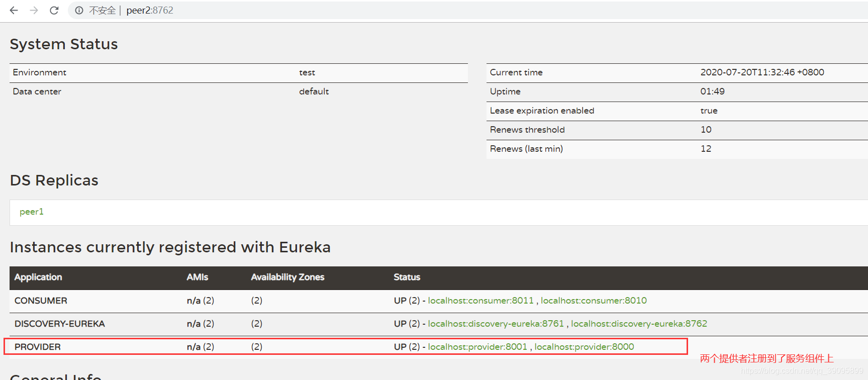
Task: Select the renews threshold value 10
Action: 706,130
